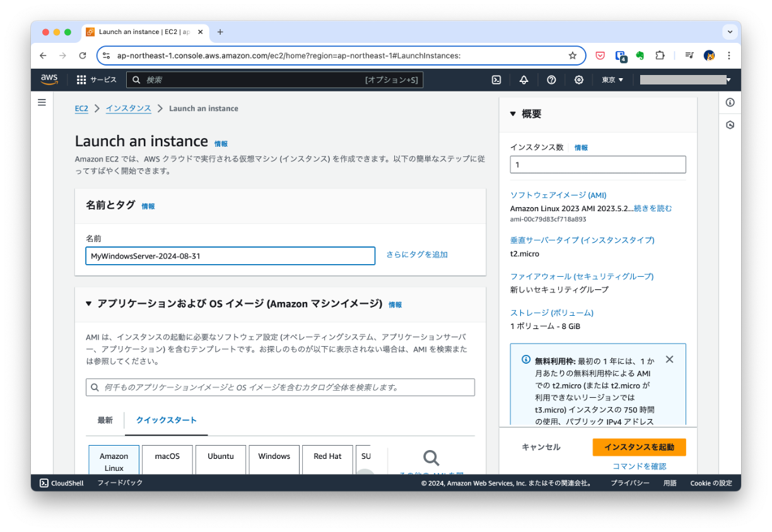Open Cookie の設定 in the footer
Image resolution: width=772 pixels, height=532 pixels.
coord(711,483)
